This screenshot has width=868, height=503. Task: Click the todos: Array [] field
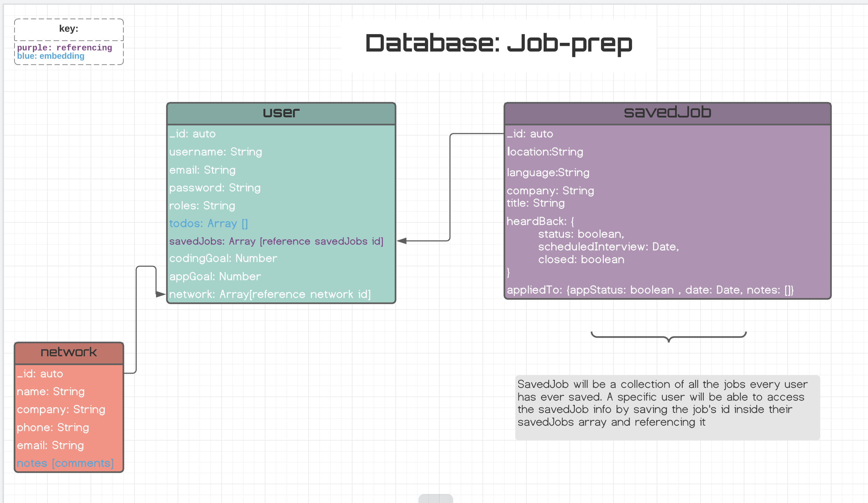point(208,223)
